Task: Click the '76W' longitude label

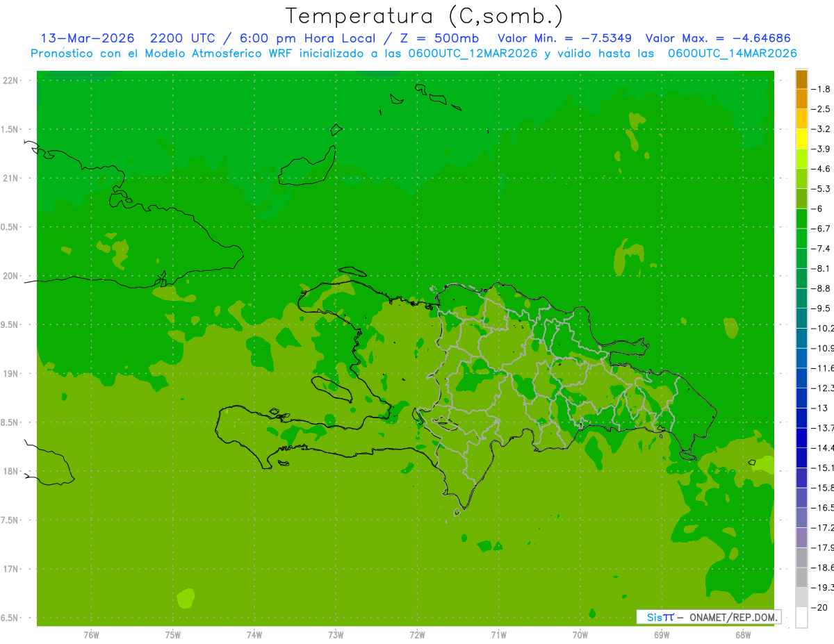Action: [91, 634]
